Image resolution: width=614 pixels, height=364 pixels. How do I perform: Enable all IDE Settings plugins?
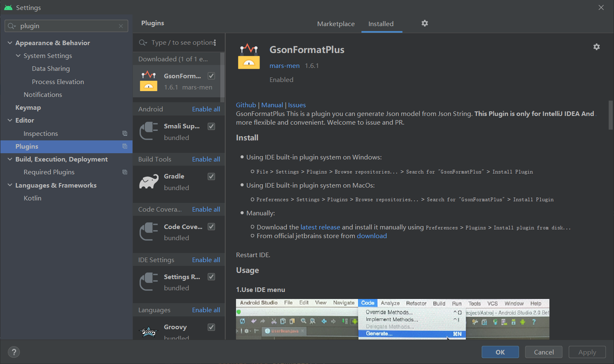tap(206, 260)
